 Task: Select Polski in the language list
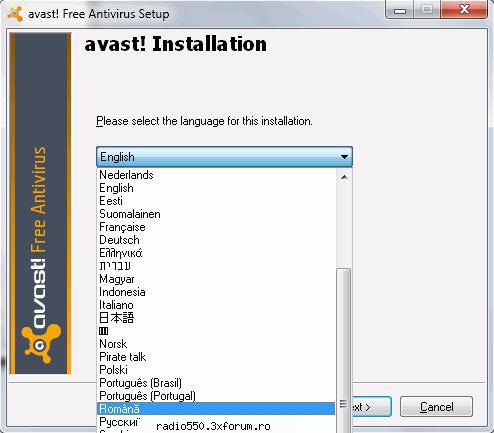(216, 370)
